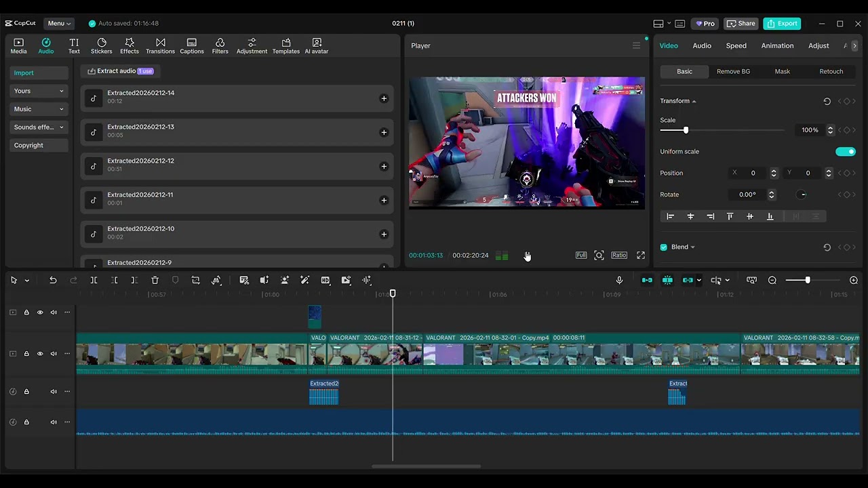
Task: Undo the last action in timeline toolbar
Action: [53, 280]
